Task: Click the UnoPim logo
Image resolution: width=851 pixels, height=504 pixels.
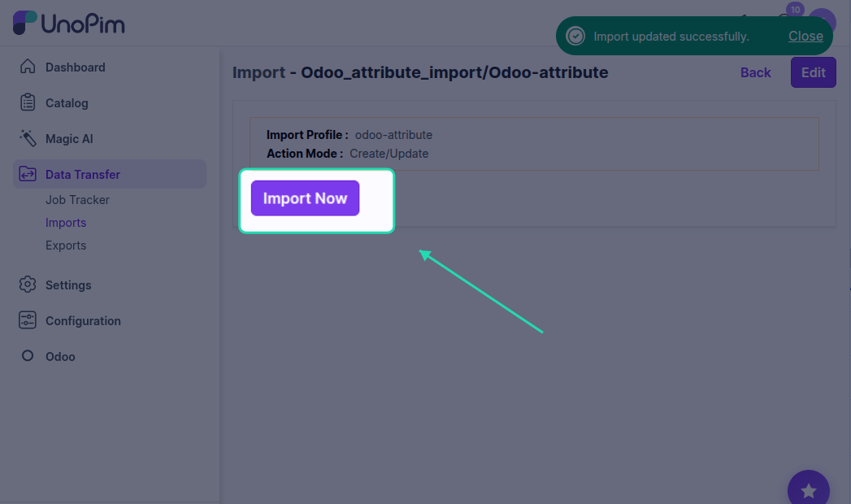Action: coord(69,23)
